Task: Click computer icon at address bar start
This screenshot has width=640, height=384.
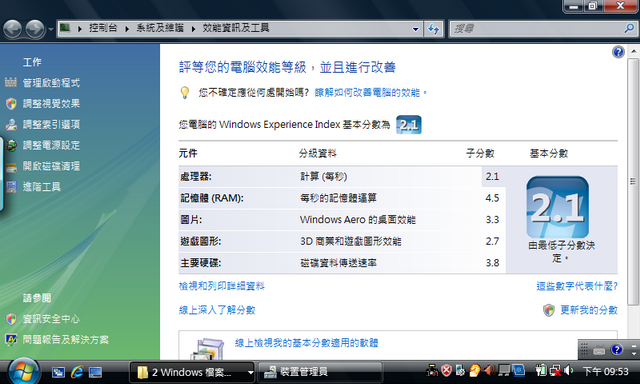Action: coord(65,28)
